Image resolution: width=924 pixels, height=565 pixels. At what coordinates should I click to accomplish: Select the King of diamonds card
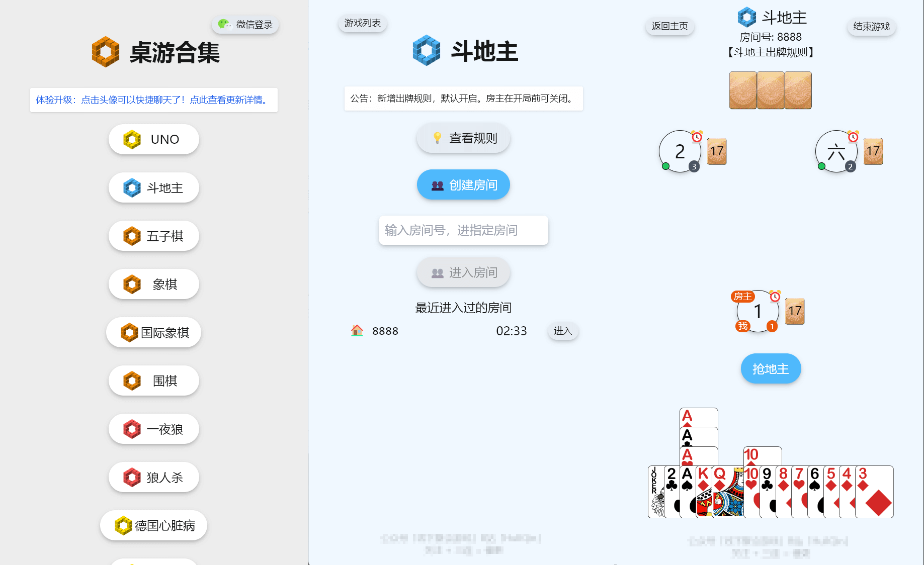[704, 492]
